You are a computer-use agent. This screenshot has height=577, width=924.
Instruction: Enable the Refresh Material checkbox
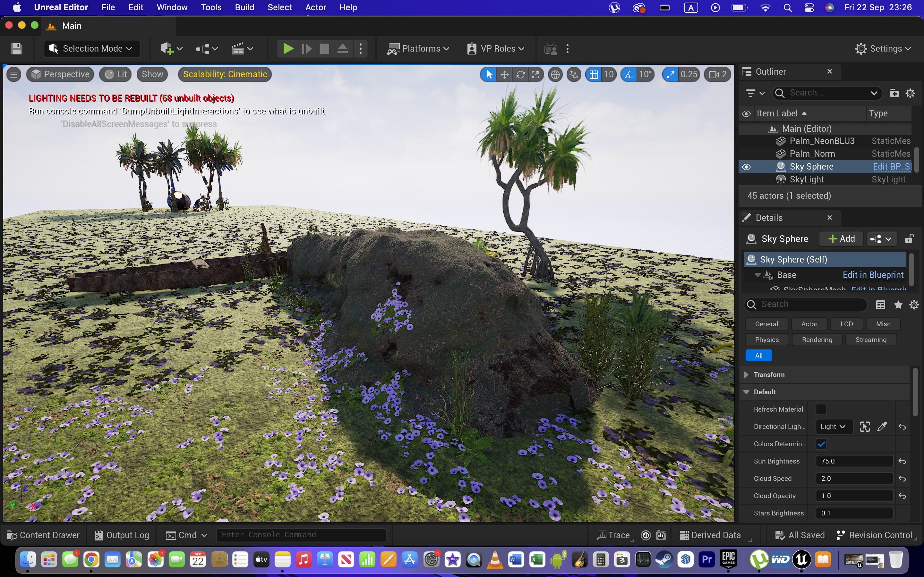point(821,409)
